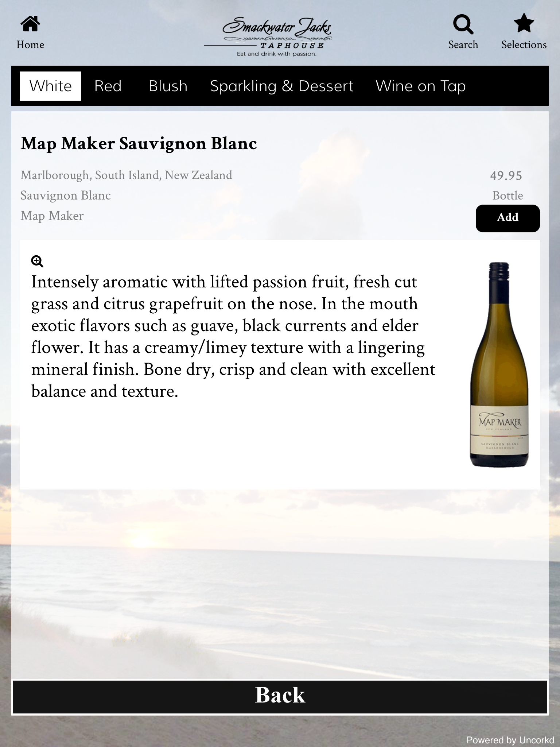
Task: Switch to the Red tab
Action: 108,86
